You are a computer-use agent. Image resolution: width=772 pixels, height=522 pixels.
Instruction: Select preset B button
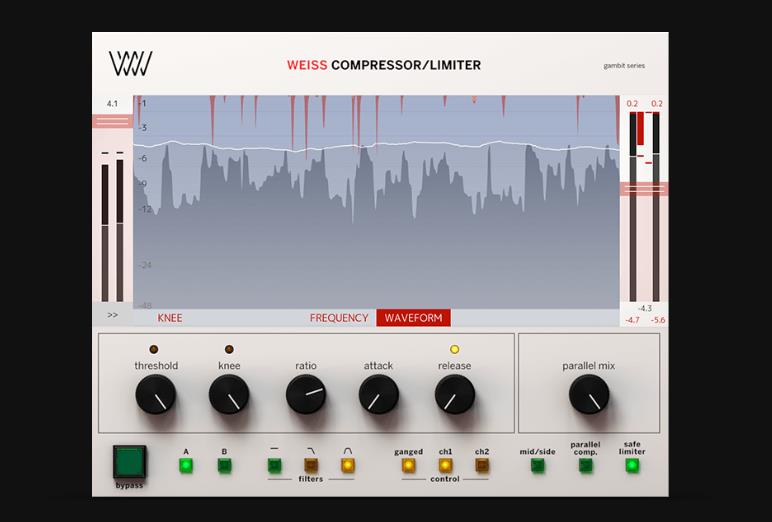point(225,465)
